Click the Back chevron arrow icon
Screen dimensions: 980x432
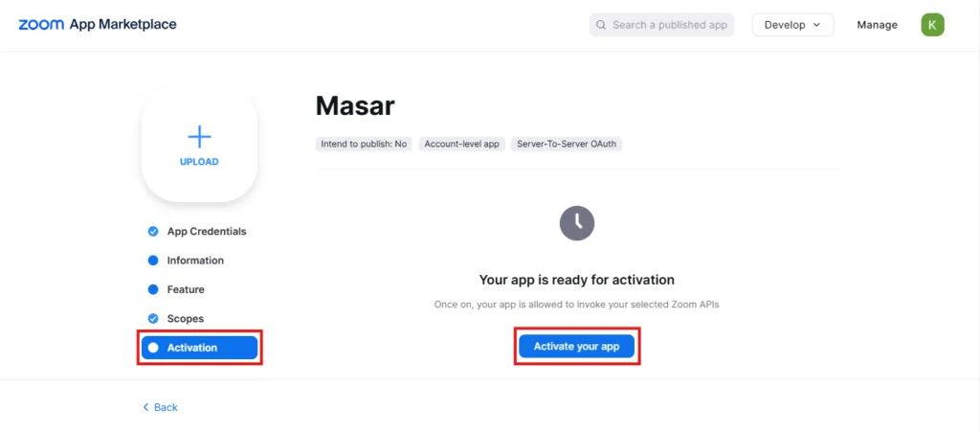145,407
